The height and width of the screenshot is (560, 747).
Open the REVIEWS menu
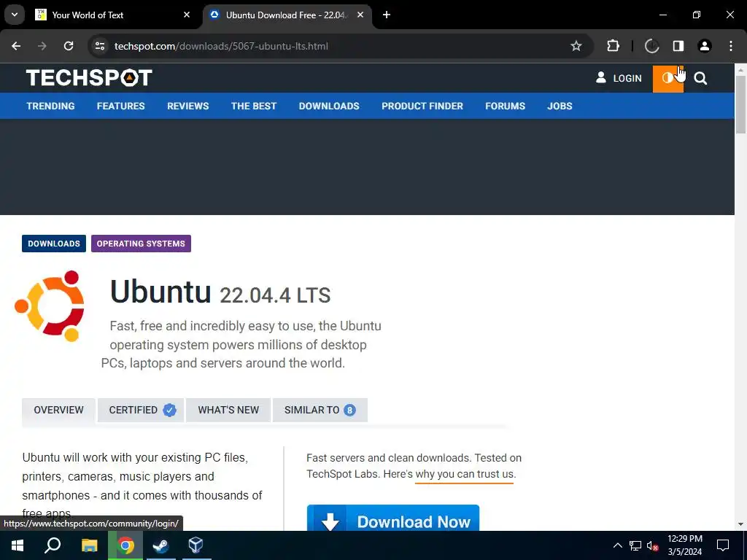click(x=187, y=106)
